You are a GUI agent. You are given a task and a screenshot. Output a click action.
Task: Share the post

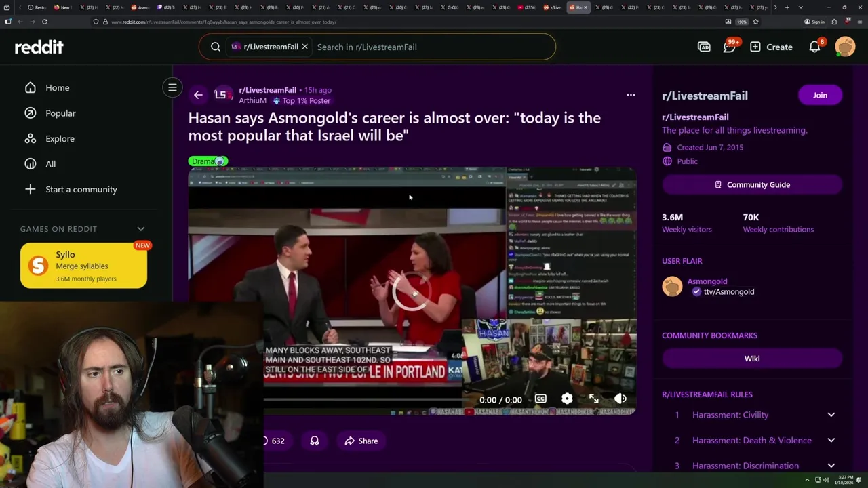point(361,441)
